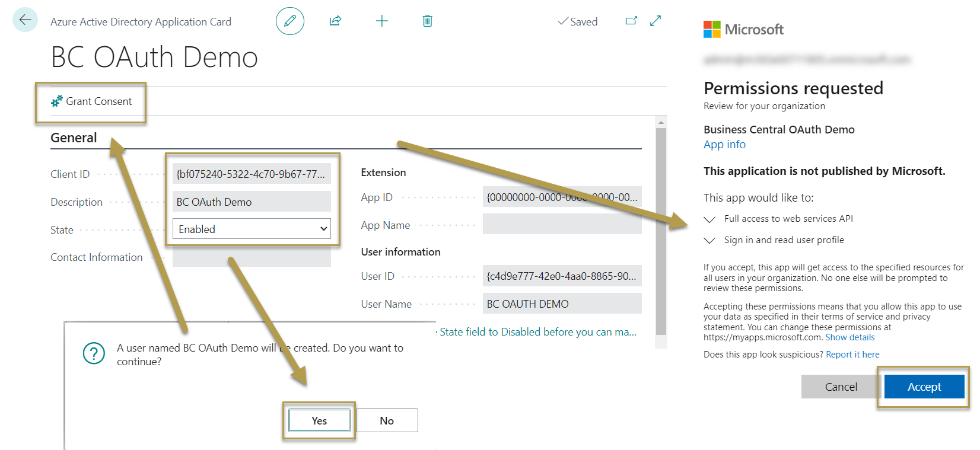The width and height of the screenshot is (980, 450).
Task: Click Yes in the confirmation dialog
Action: click(x=319, y=420)
